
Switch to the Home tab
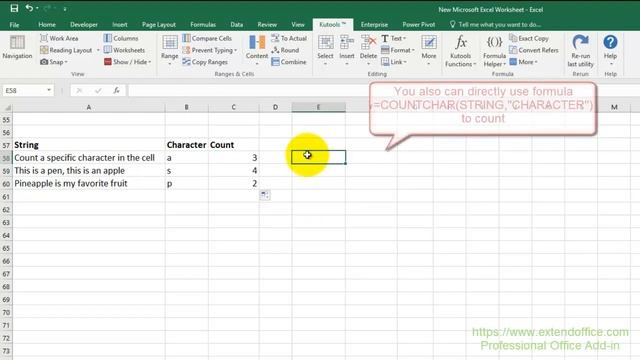47,24
